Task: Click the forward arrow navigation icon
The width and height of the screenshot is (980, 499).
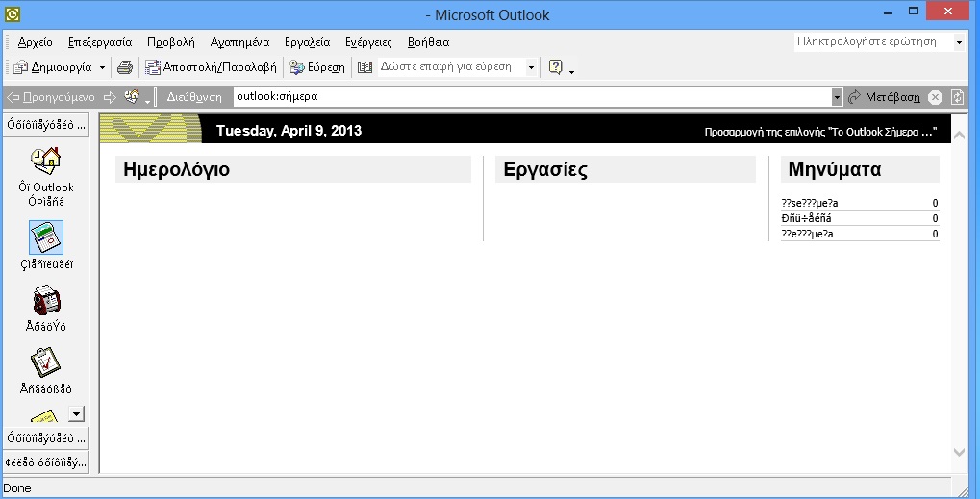Action: [110, 97]
